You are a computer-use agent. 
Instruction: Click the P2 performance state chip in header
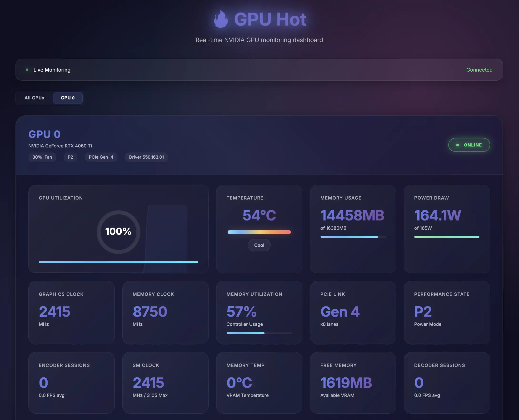tap(70, 157)
